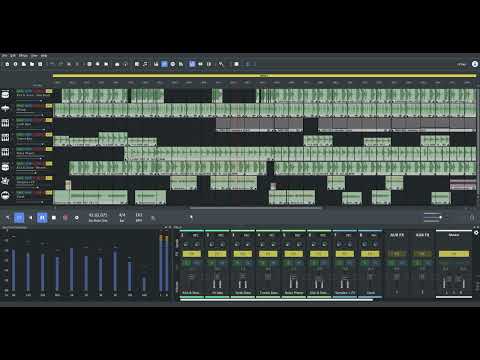
Task: Open the Effects menu
Action: tap(23, 56)
